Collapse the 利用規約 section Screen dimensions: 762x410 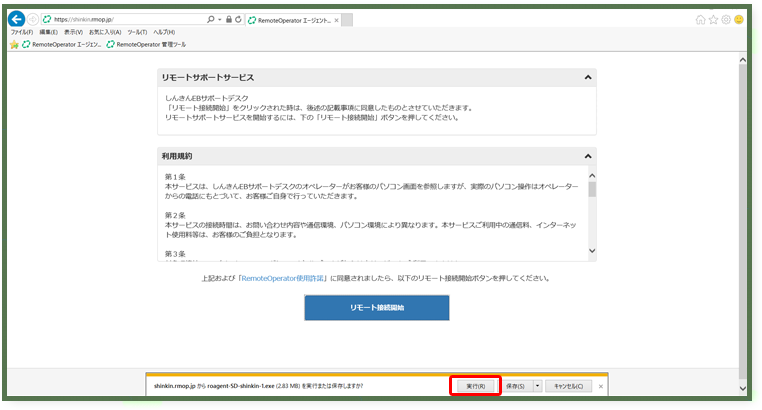click(x=588, y=157)
